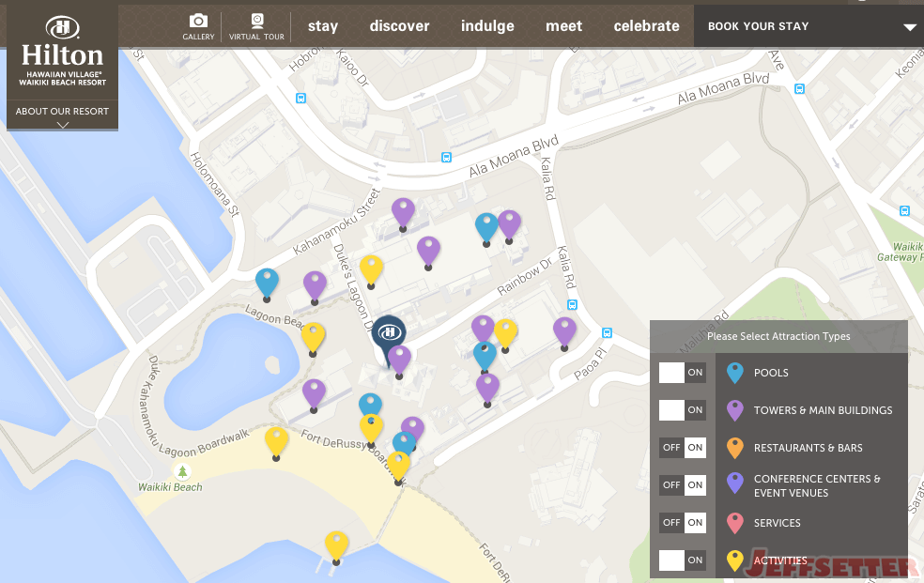Turn on the Services switch
Image resolution: width=924 pixels, height=583 pixels.
[x=683, y=523]
